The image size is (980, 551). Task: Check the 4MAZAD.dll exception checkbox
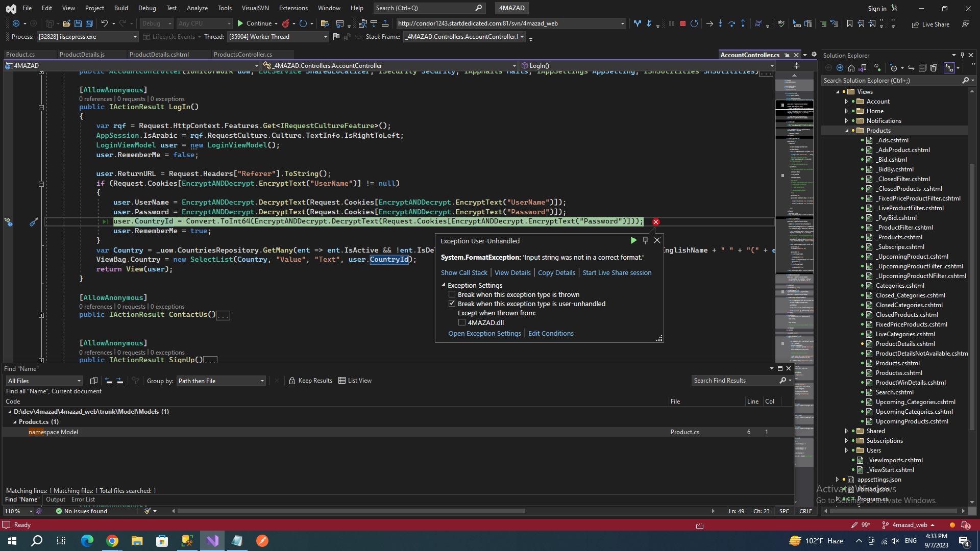coord(462,322)
